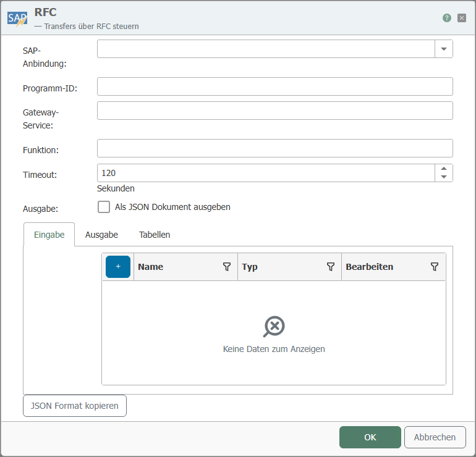
Task: Click the SAP logo icon
Action: coord(17,18)
